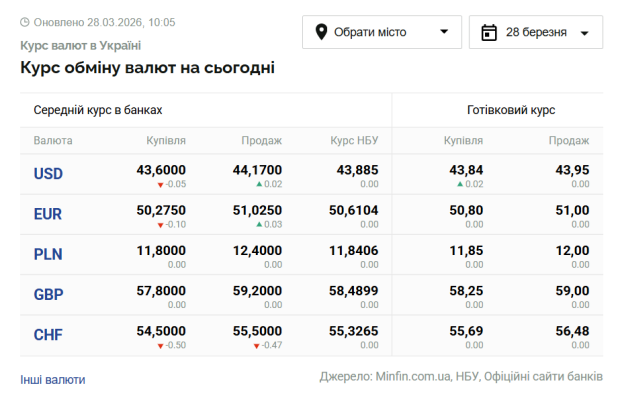Click the "Інші валюти" link
This screenshot has height=406, width=620.
point(53,380)
